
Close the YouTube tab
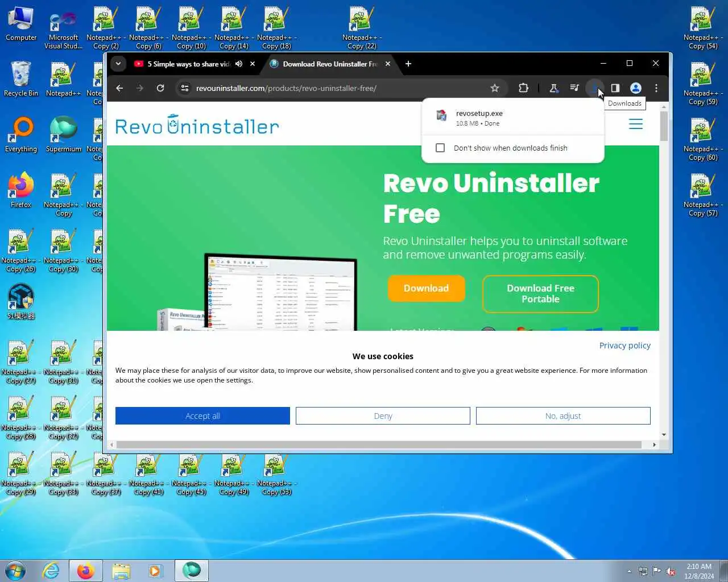click(x=253, y=64)
